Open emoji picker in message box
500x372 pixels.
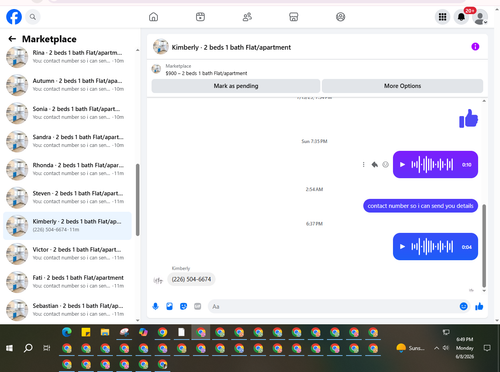point(463,306)
